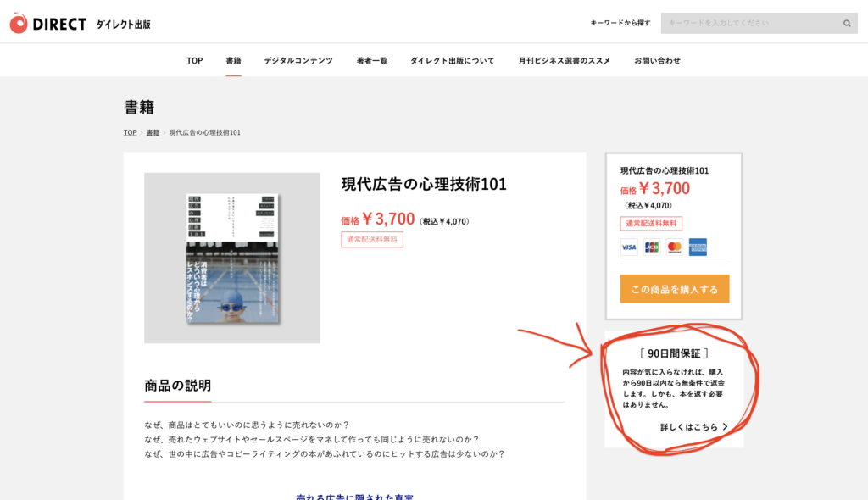Click the product title 現代広告の心理技術101
This screenshot has width=868, height=500.
tap(424, 184)
